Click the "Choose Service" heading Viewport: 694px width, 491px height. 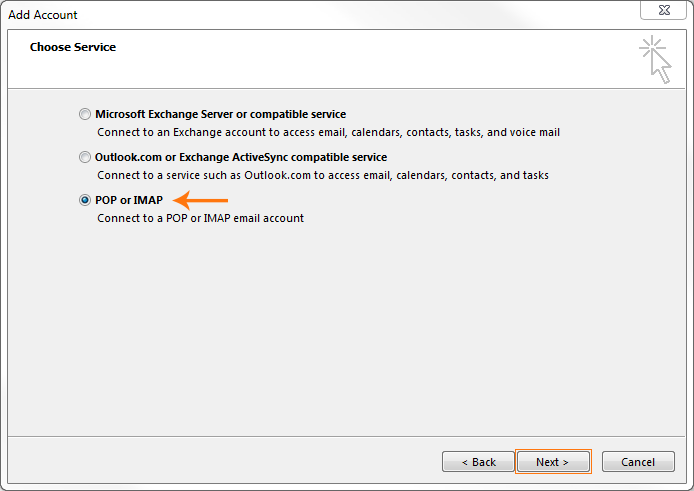(x=73, y=47)
